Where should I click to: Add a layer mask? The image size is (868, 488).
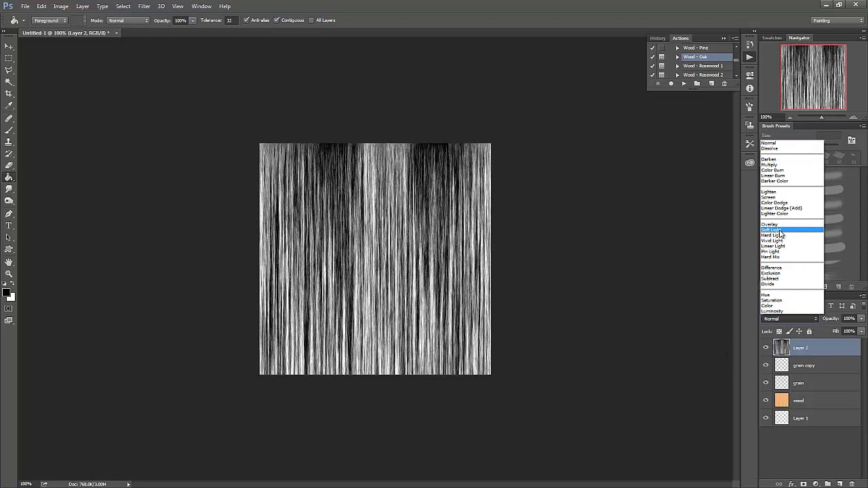804,484
